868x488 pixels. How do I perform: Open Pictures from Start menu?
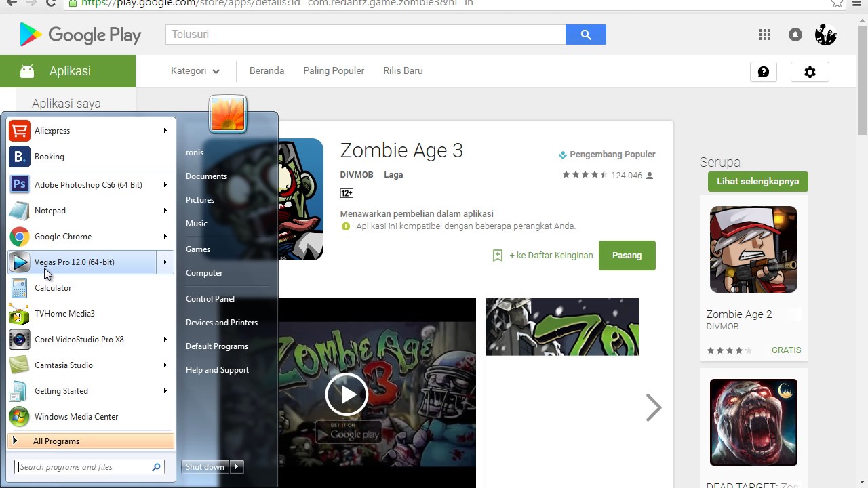(x=200, y=200)
